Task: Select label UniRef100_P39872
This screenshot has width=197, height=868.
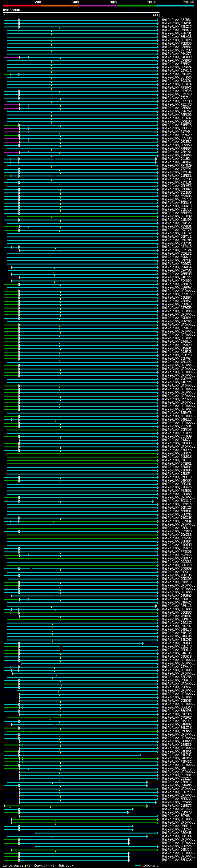Action: tap(177, 328)
